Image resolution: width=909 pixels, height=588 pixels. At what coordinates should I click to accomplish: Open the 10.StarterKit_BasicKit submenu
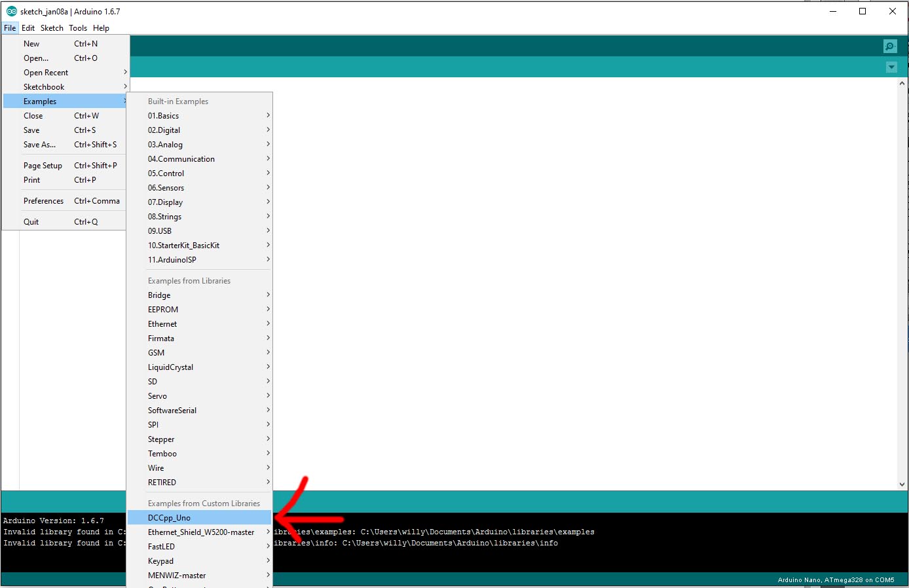click(x=199, y=246)
